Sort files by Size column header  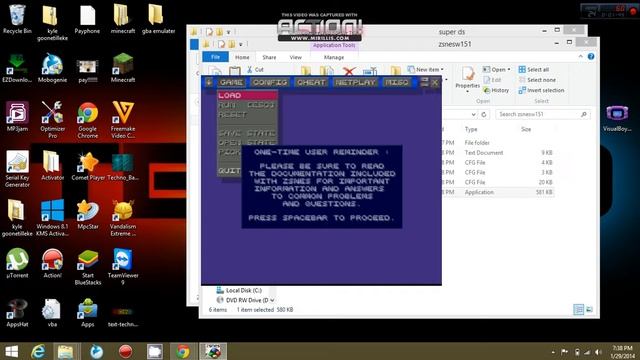(526, 129)
